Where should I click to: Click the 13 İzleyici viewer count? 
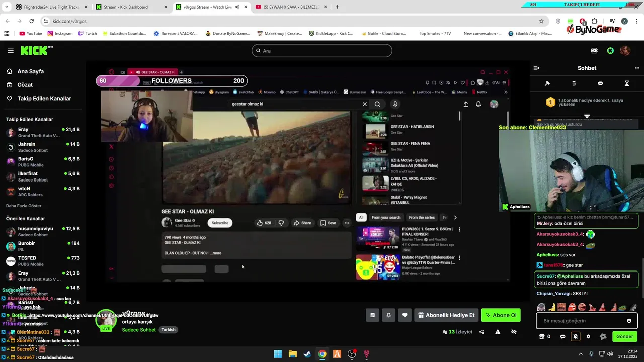click(457, 332)
